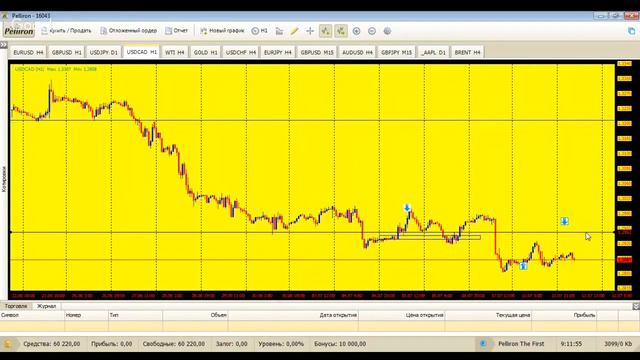Toggle the second highlighted chart indicator button
This screenshot has height=360, width=640.
(341, 31)
